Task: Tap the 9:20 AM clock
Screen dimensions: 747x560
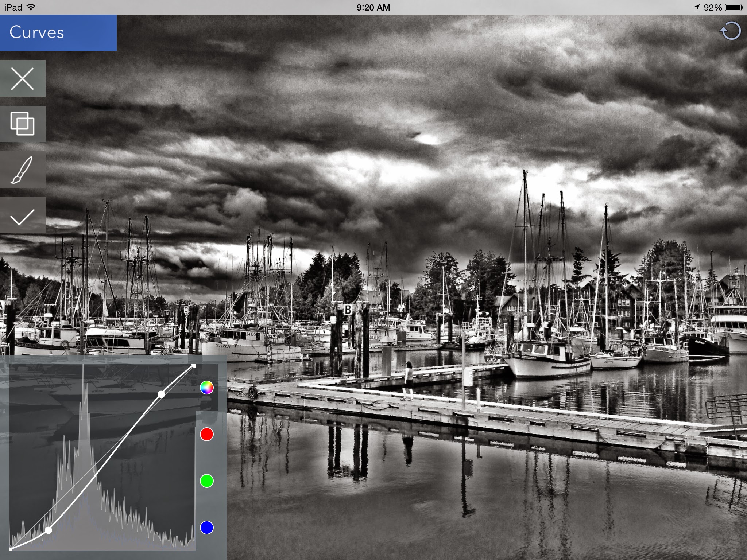Action: (x=373, y=7)
